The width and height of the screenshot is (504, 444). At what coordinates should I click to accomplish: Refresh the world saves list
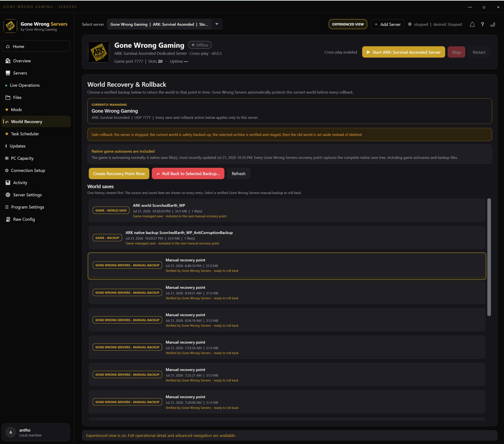pos(239,173)
